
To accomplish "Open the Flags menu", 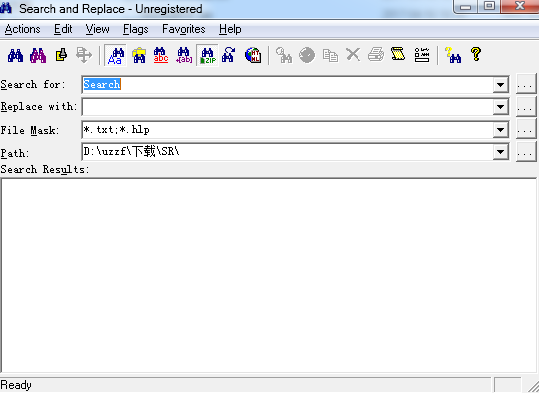I will 135,29.
